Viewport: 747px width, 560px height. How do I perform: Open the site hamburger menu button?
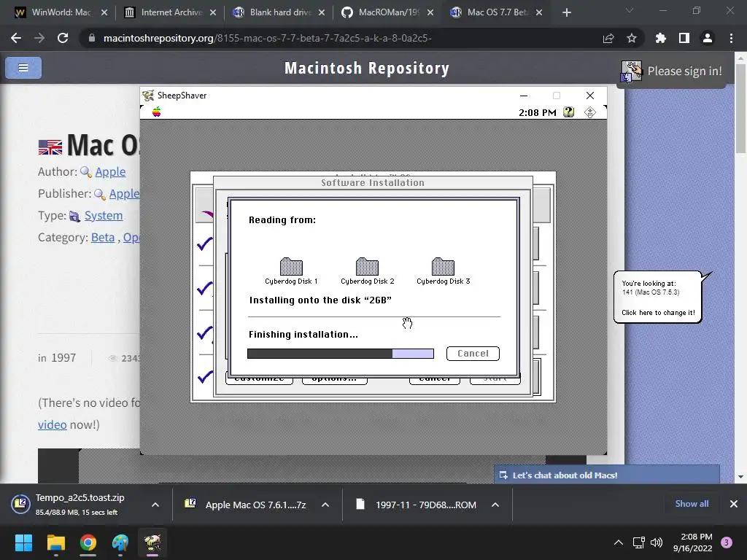click(x=23, y=68)
